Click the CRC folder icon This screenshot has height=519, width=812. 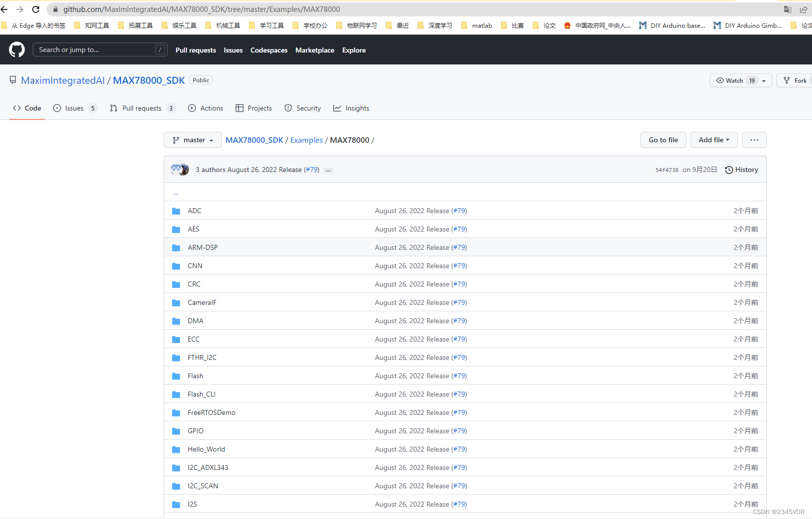176,285
